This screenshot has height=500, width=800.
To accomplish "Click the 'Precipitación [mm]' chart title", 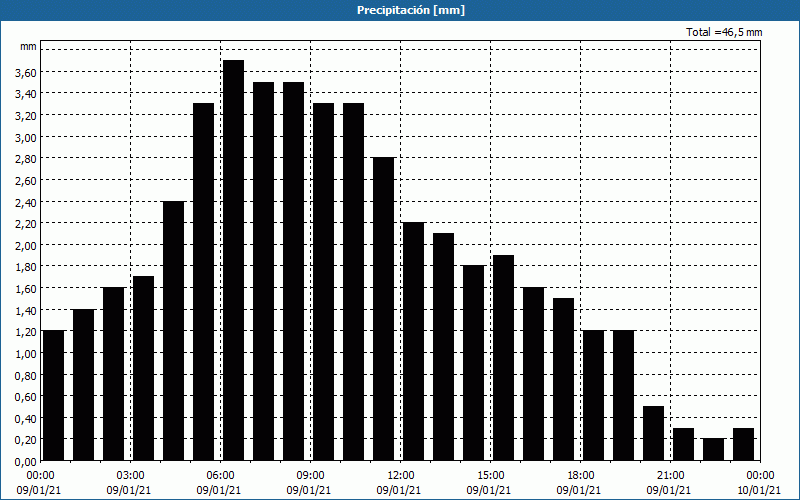I will point(411,10).
